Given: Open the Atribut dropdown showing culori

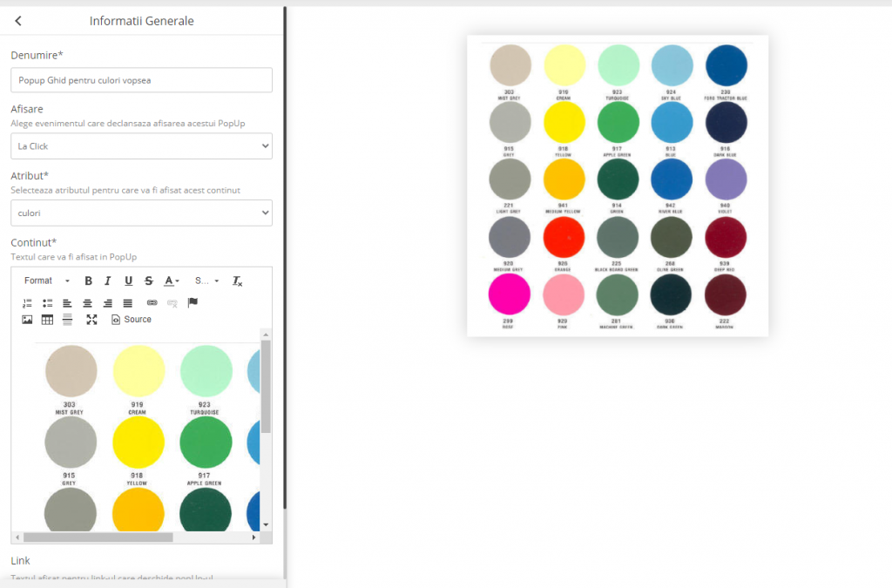Looking at the screenshot, I should [x=141, y=213].
